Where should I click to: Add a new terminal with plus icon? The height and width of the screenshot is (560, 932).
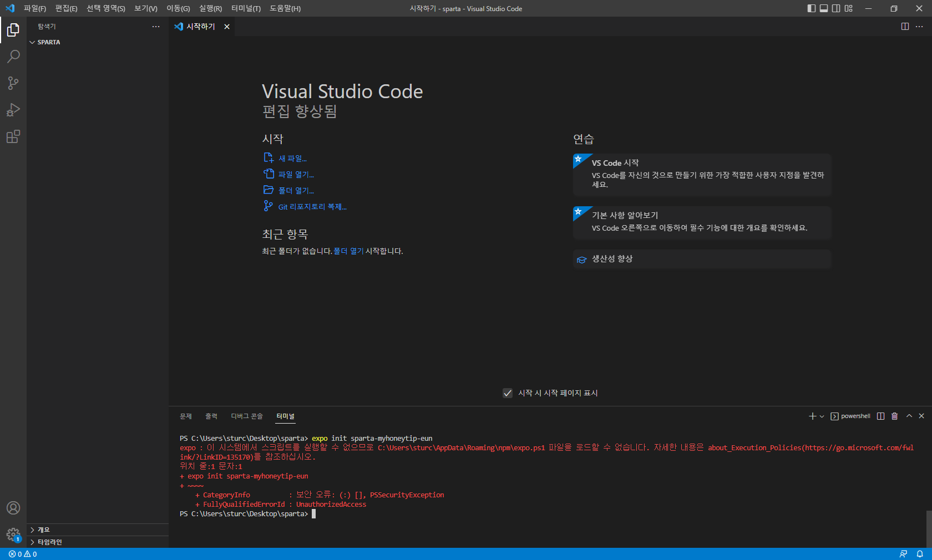[x=812, y=416]
